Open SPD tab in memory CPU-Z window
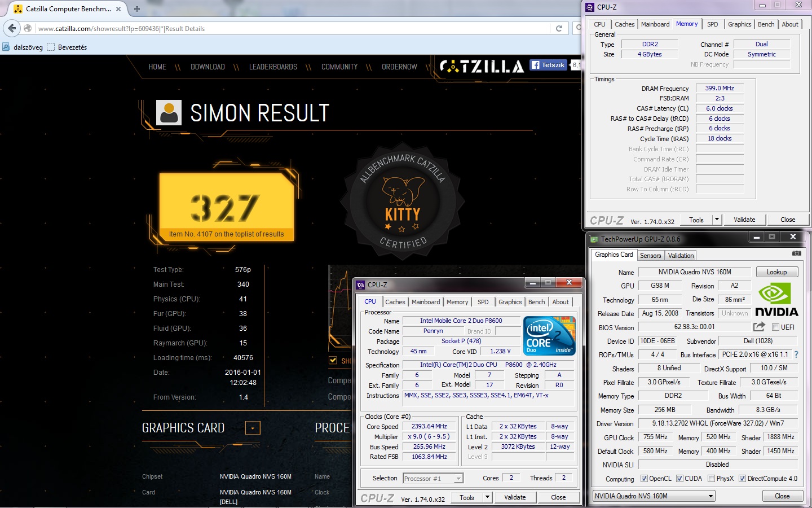Viewport: 812px width, 508px height. pos(713,24)
